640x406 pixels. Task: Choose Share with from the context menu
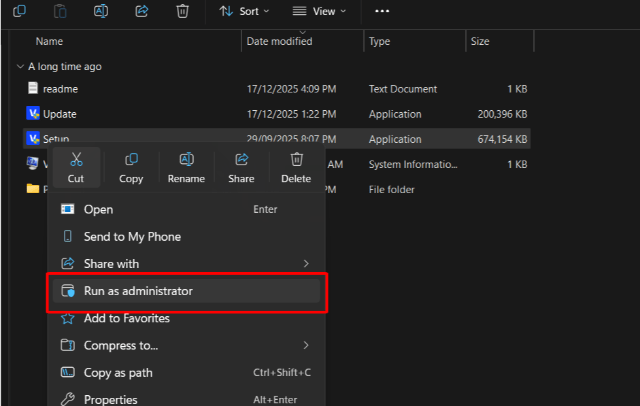(186, 264)
